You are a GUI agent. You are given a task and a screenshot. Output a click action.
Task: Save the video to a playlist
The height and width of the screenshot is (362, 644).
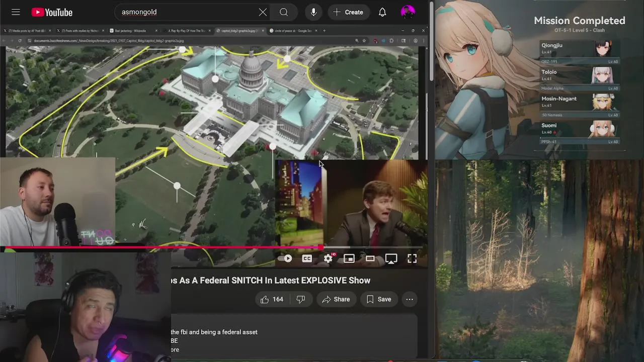coord(379,299)
